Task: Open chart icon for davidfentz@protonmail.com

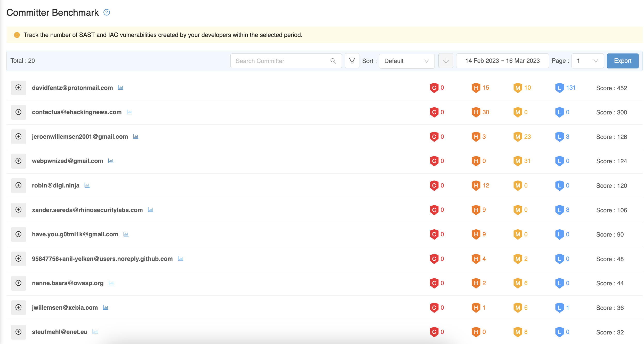Action: 120,88
